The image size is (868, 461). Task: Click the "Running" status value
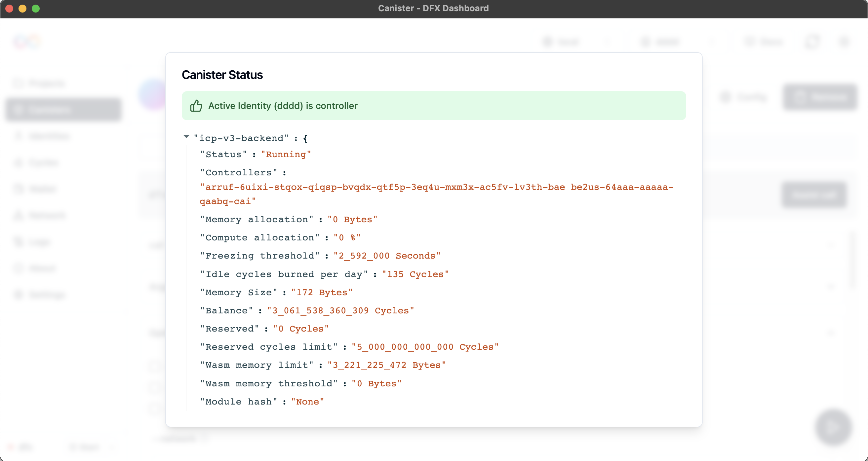point(286,155)
